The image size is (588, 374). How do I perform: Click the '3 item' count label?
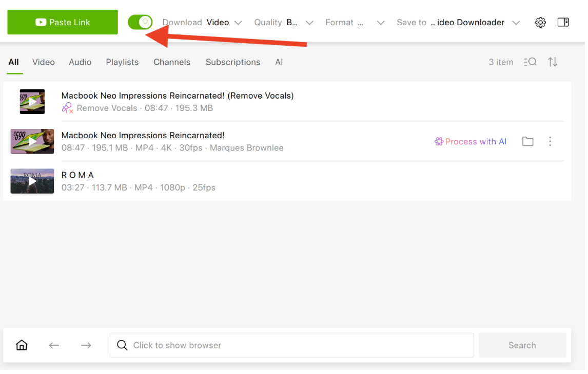point(501,62)
